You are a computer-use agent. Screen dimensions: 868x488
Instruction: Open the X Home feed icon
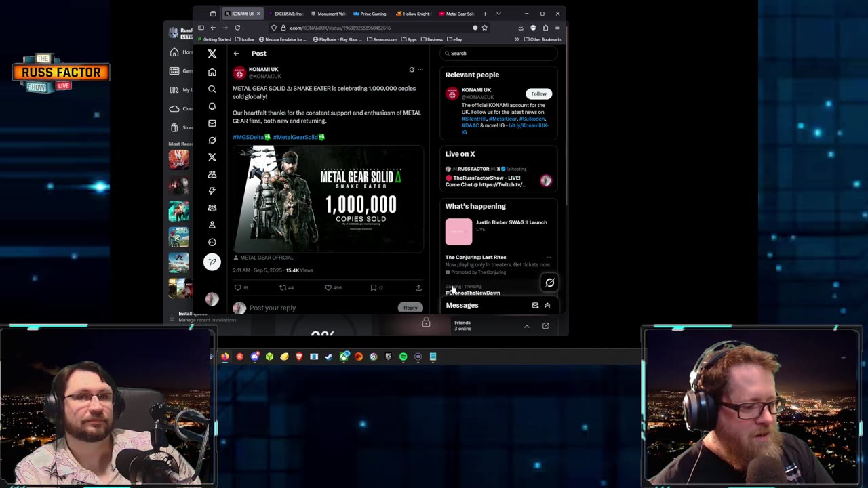coord(212,72)
